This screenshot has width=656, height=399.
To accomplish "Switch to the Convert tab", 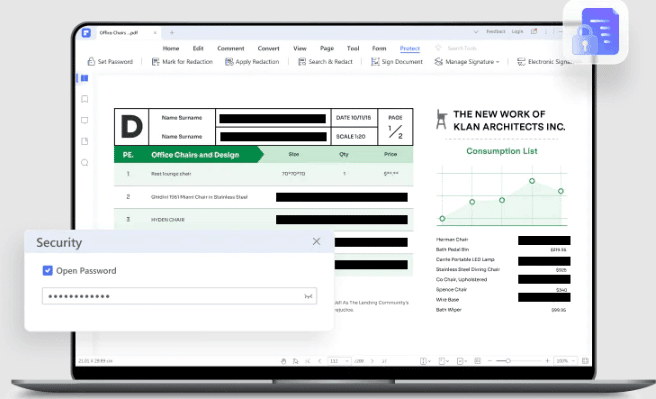I will point(268,49).
